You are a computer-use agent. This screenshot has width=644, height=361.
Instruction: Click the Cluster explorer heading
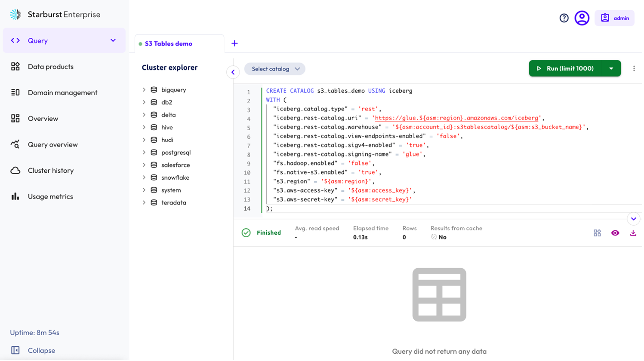(x=170, y=67)
